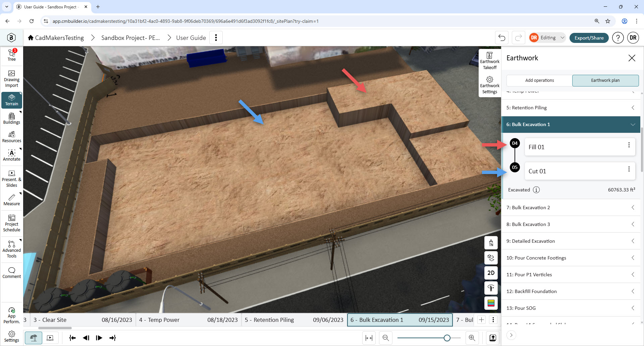The height and width of the screenshot is (346, 644).
Task: Toggle the presentation view mode button
Action: (50, 338)
